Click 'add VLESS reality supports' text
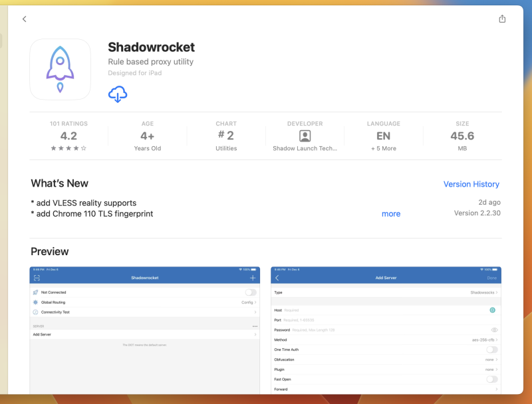 86,203
